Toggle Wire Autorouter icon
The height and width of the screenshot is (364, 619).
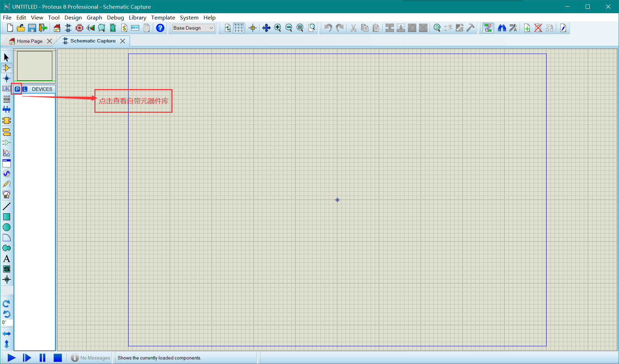tap(488, 28)
